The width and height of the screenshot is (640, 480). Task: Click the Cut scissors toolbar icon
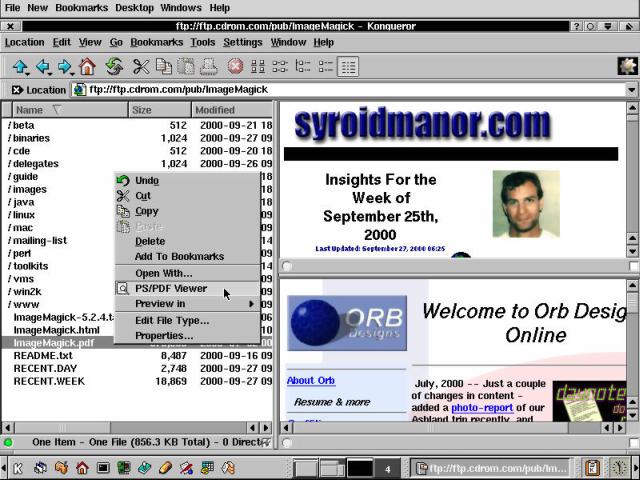[141, 67]
